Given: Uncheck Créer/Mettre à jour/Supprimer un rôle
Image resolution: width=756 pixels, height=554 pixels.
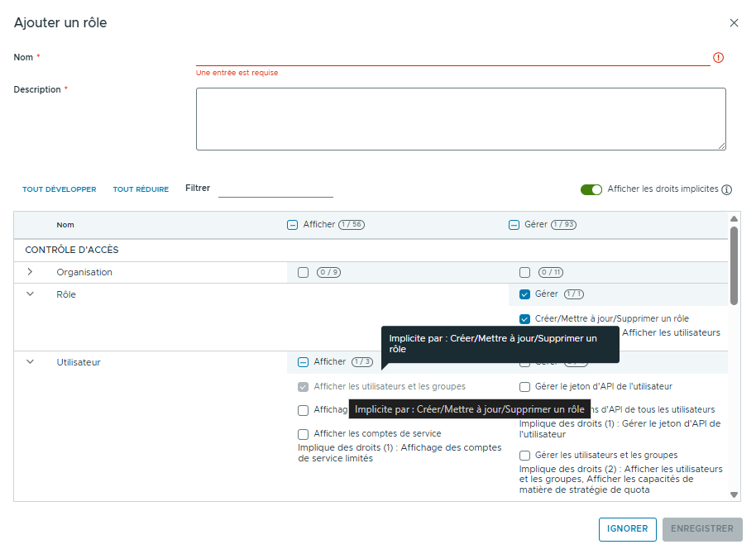Looking at the screenshot, I should click(524, 318).
